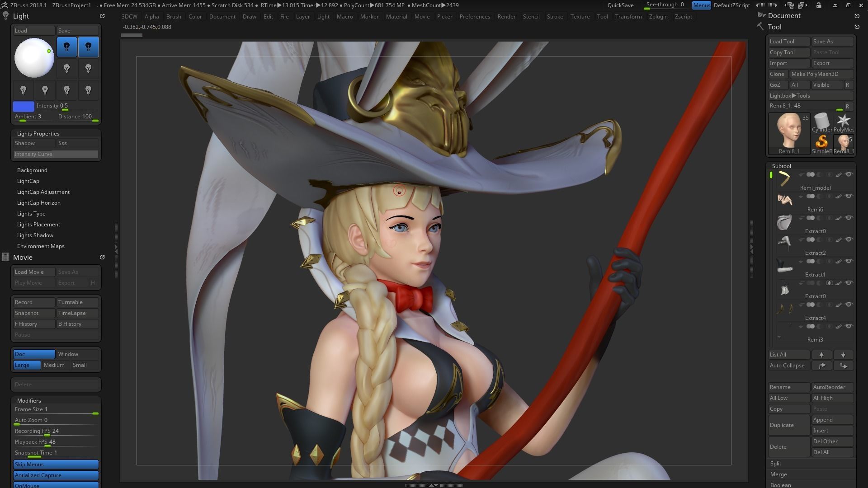This screenshot has width=868, height=488.
Task: Refresh the Movie palette dock icon
Action: coord(102,258)
